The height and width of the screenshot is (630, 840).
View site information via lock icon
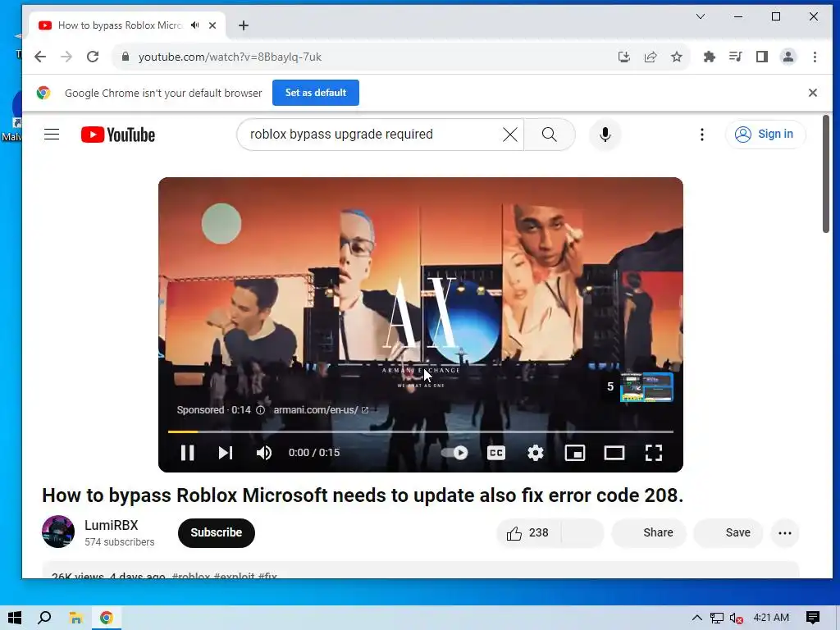pyautogui.click(x=126, y=57)
